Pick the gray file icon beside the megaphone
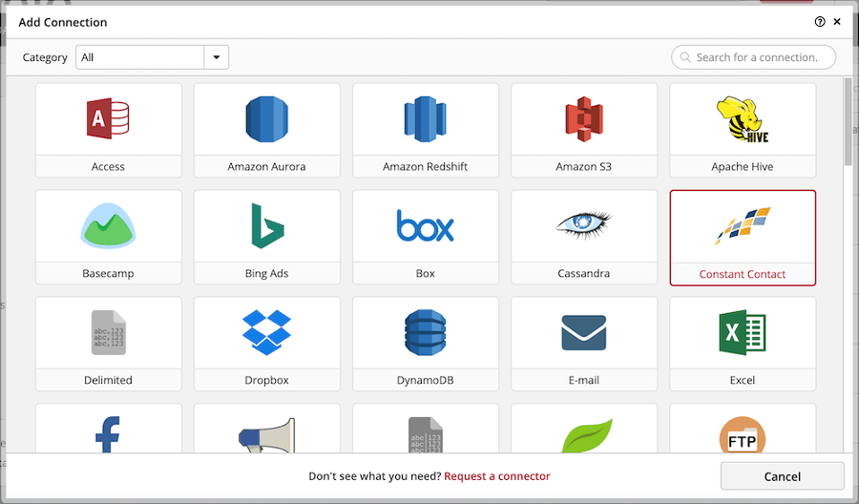 click(x=425, y=435)
